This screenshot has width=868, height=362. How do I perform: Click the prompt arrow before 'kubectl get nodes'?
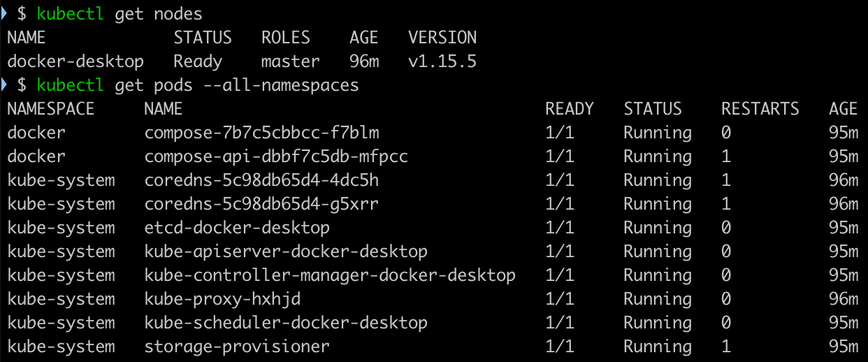tap(3, 13)
